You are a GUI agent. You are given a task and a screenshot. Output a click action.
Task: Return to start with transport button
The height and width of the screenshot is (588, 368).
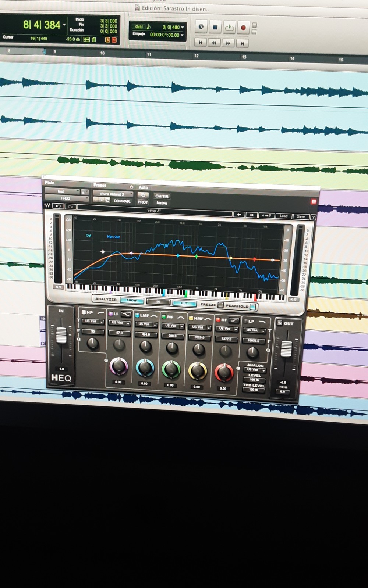coord(200,43)
